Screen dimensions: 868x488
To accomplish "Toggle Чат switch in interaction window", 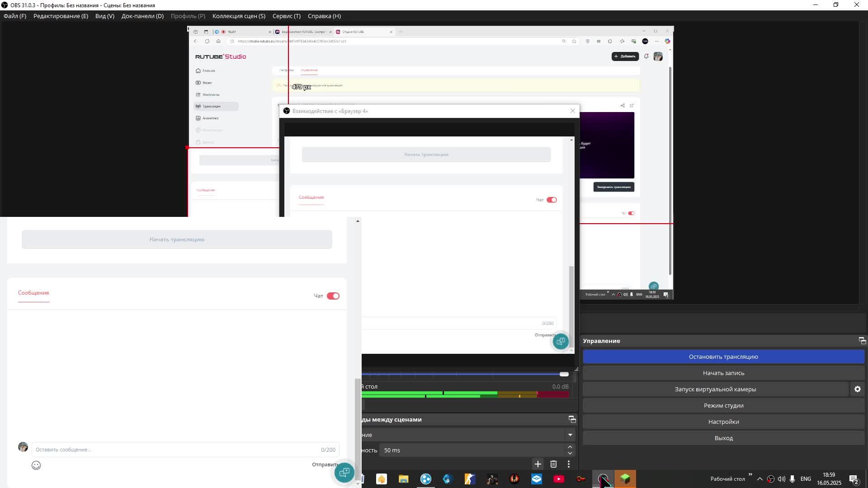I will (x=552, y=200).
